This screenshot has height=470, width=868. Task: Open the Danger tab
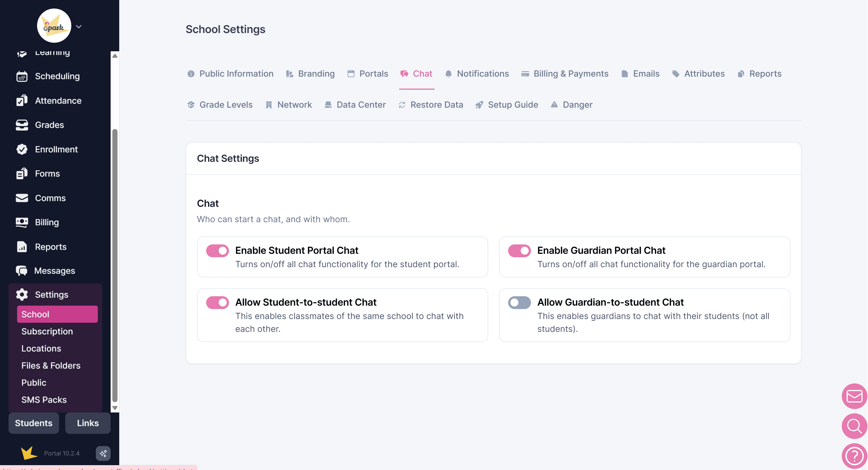pyautogui.click(x=571, y=105)
